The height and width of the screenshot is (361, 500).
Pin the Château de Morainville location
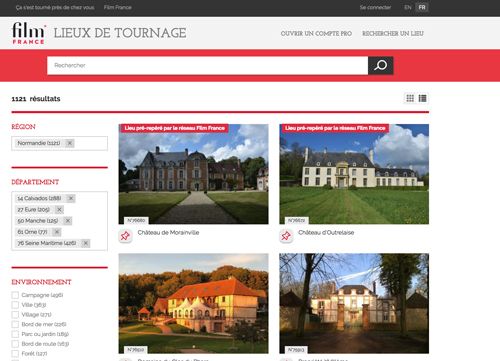(x=125, y=236)
